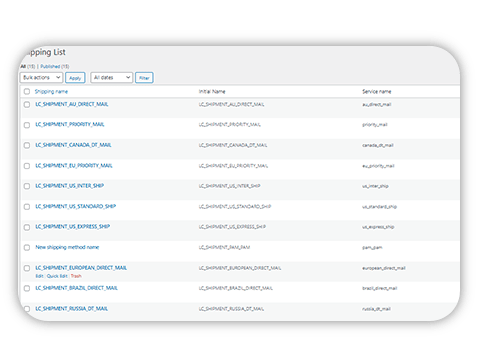Click Quick Edit under European direct mail row
Screen dimensions: 480x362
(57, 276)
